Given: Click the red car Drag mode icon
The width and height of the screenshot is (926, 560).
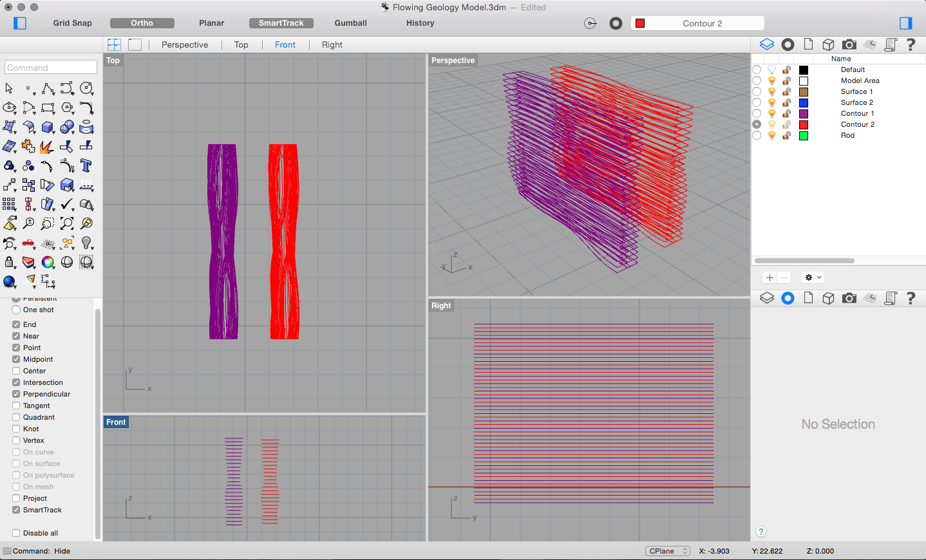Looking at the screenshot, I should [x=28, y=243].
